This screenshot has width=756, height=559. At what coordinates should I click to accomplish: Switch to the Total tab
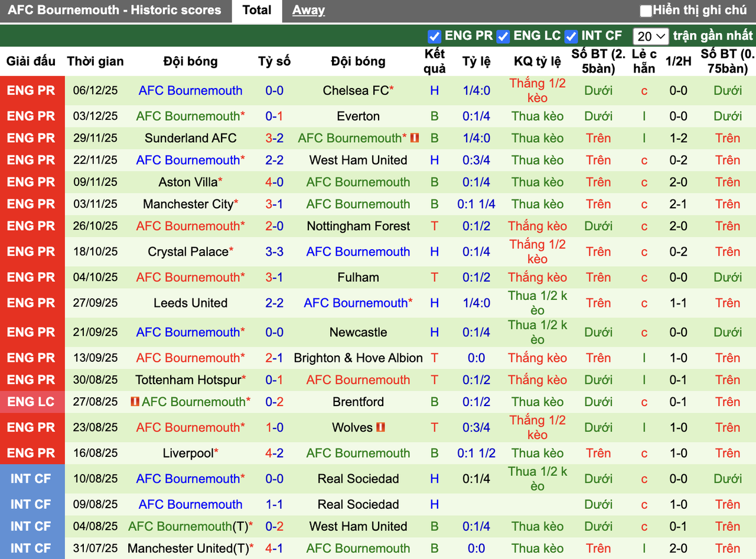pos(257,10)
